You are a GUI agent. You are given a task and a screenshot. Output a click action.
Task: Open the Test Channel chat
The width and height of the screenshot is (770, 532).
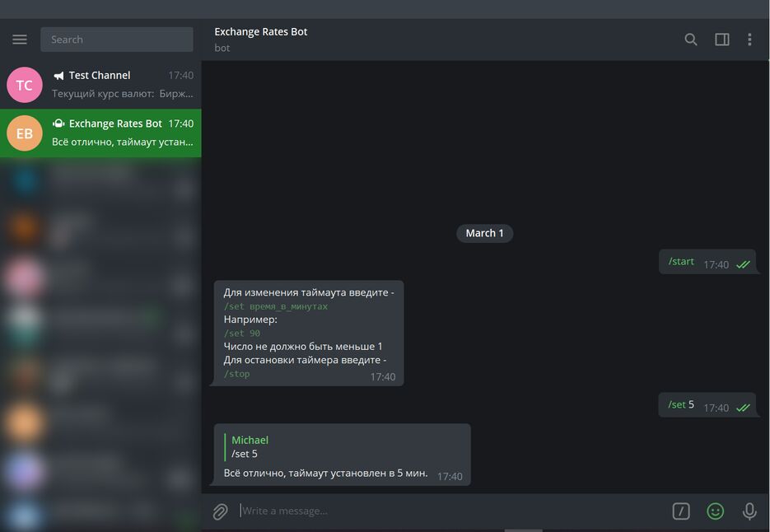click(x=124, y=85)
